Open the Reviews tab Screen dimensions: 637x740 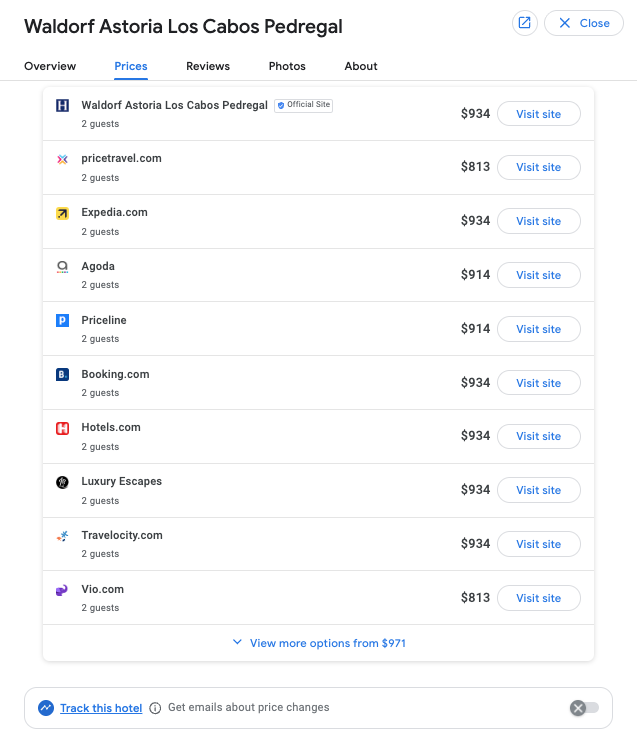coord(208,66)
